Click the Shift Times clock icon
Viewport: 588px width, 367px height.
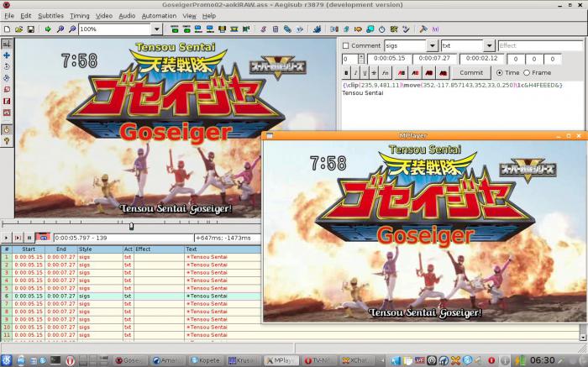[381, 29]
